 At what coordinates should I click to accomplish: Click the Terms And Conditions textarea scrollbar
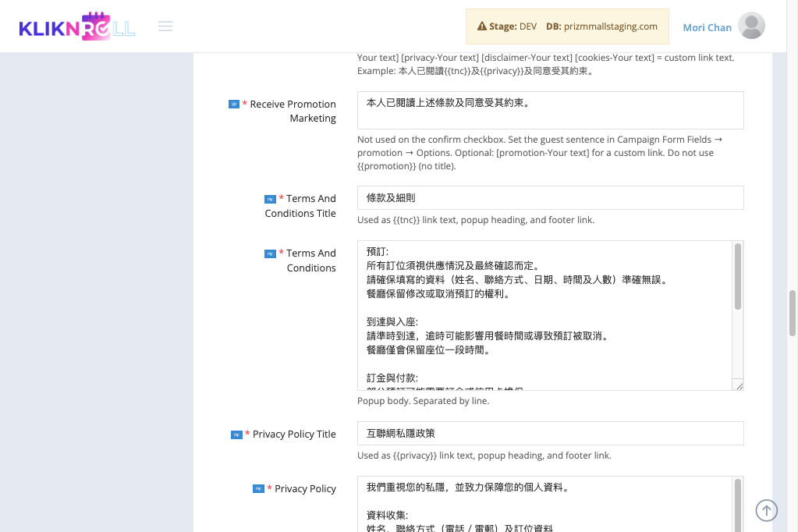tap(737, 276)
